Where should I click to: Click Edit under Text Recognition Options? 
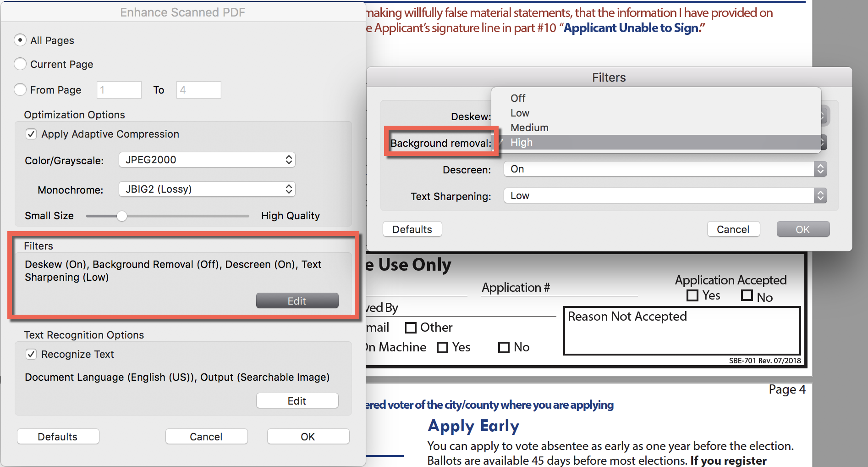coord(297,400)
